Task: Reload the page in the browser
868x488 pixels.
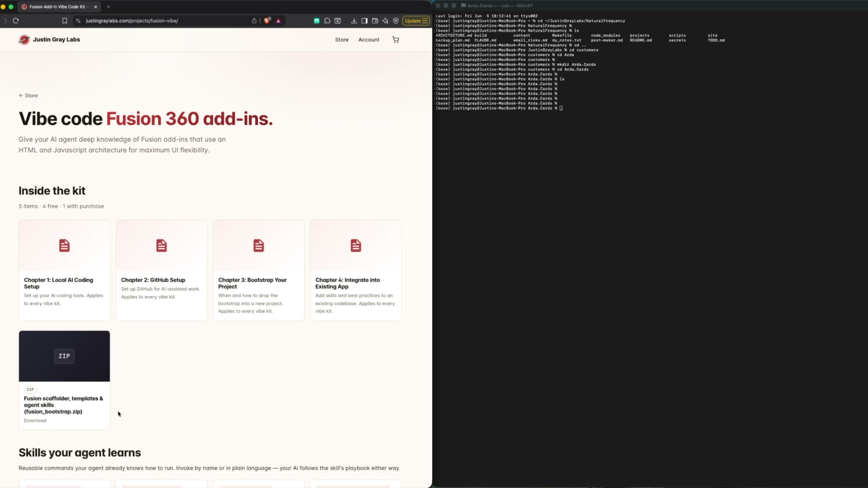Action: 16,21
